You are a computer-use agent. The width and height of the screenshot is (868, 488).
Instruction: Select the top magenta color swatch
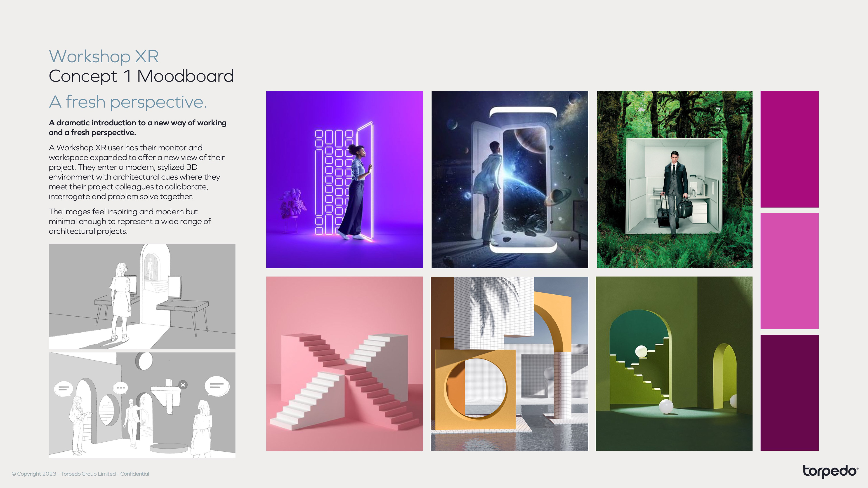(789, 149)
